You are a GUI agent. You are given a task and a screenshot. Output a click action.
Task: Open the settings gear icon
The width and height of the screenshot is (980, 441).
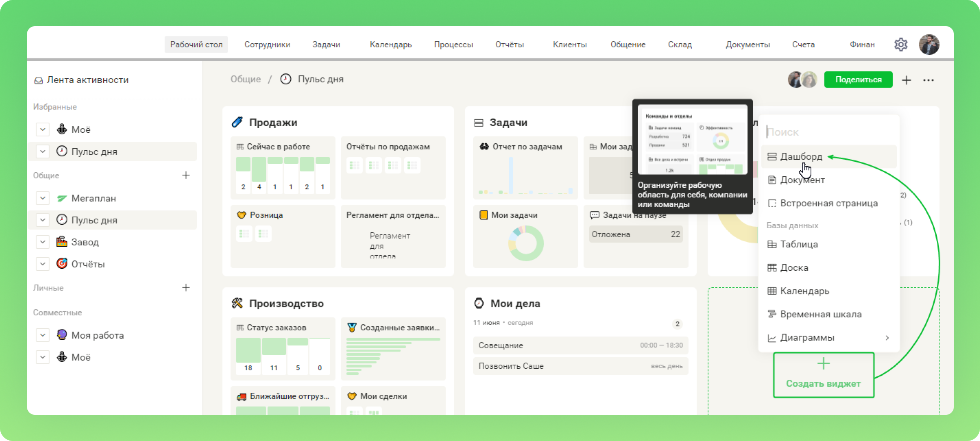point(901,44)
